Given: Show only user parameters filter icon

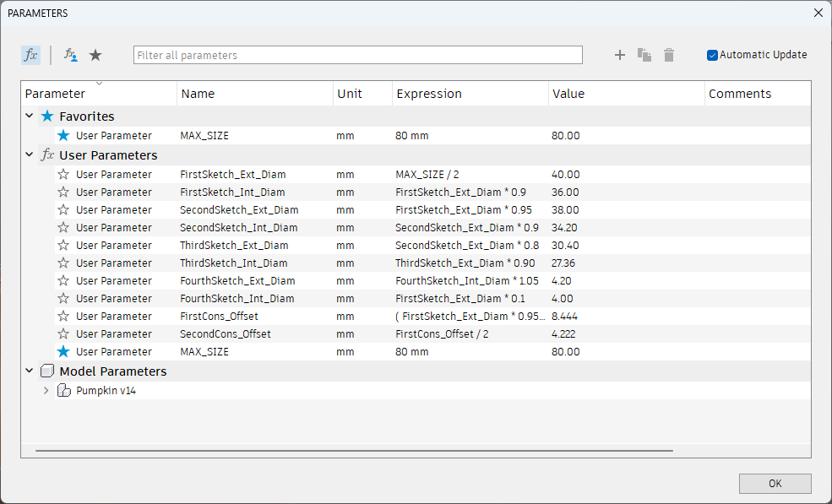Looking at the screenshot, I should (x=71, y=55).
